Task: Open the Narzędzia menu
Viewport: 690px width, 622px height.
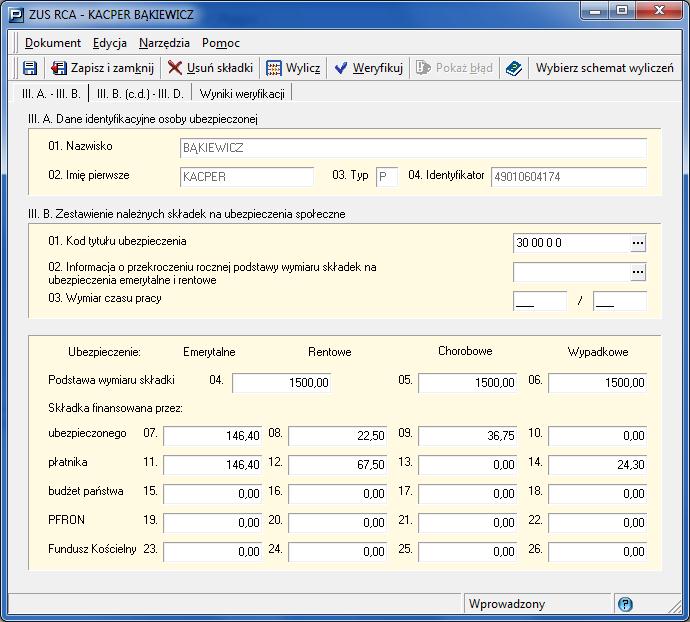Action: pos(164,43)
